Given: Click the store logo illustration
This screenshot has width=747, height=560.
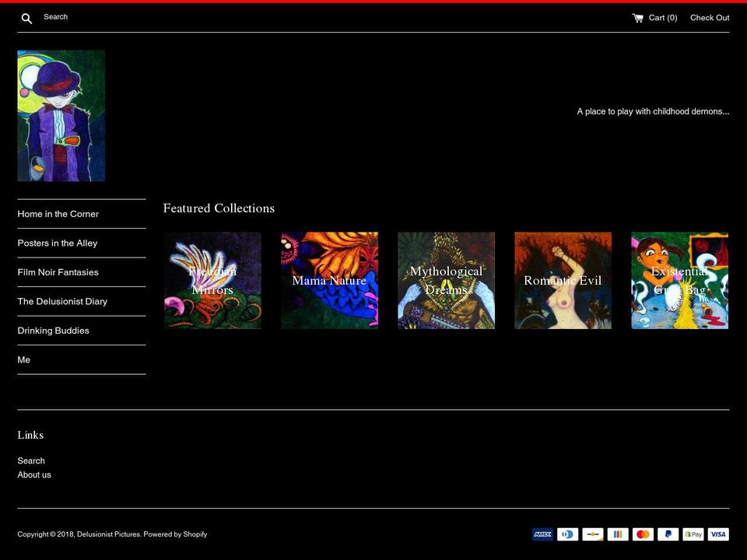Looking at the screenshot, I should [61, 116].
